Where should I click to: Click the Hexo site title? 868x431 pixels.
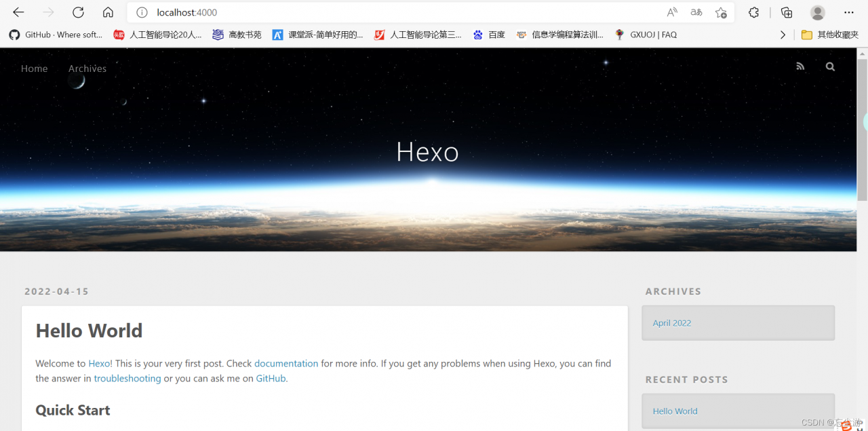[x=428, y=152]
